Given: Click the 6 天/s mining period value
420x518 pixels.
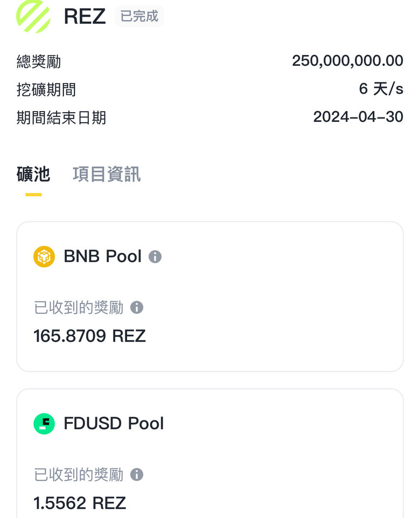Looking at the screenshot, I should (x=381, y=89).
